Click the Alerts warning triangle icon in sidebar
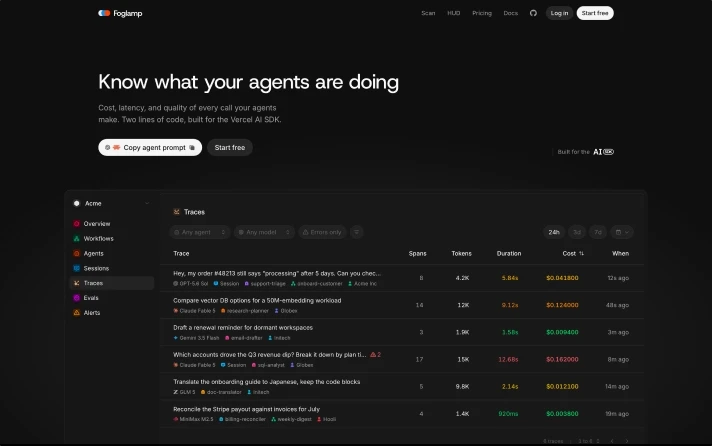 (x=76, y=312)
